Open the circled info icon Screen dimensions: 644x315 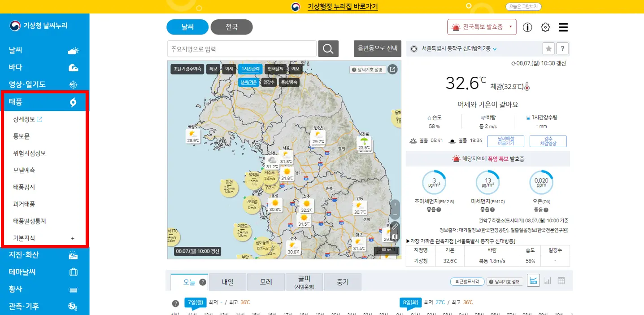pyautogui.click(x=527, y=27)
